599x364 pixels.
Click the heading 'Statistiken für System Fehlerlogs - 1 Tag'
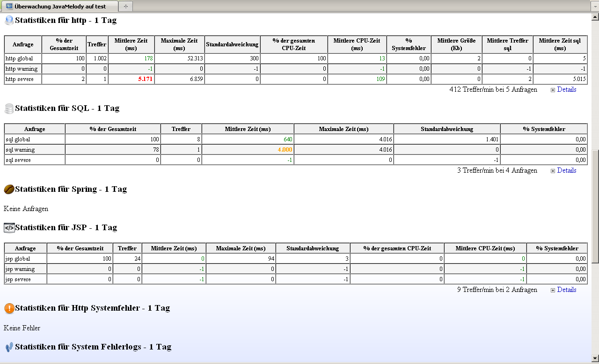pyautogui.click(x=93, y=347)
